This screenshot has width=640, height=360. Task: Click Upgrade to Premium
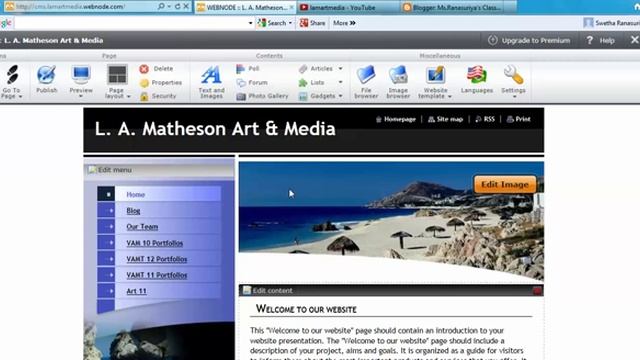click(529, 40)
